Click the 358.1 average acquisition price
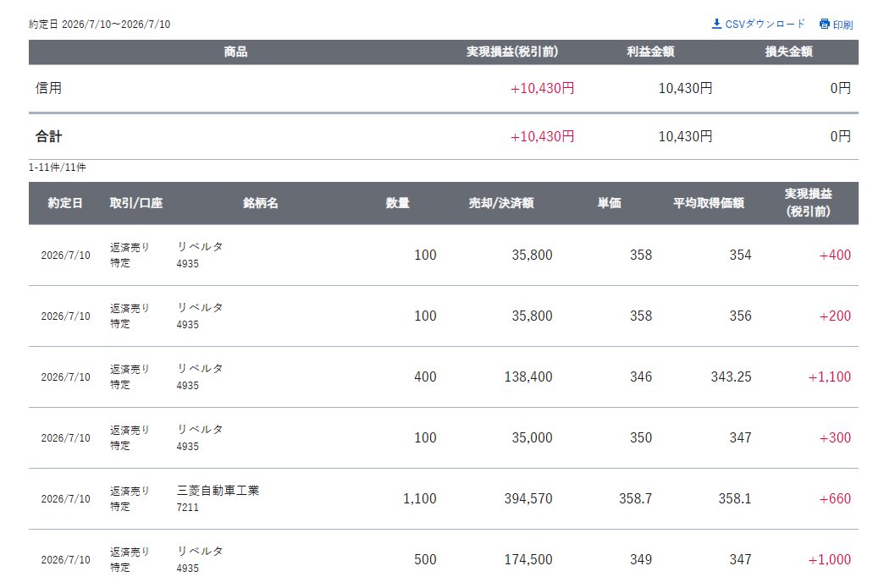The image size is (873, 588). point(734,498)
